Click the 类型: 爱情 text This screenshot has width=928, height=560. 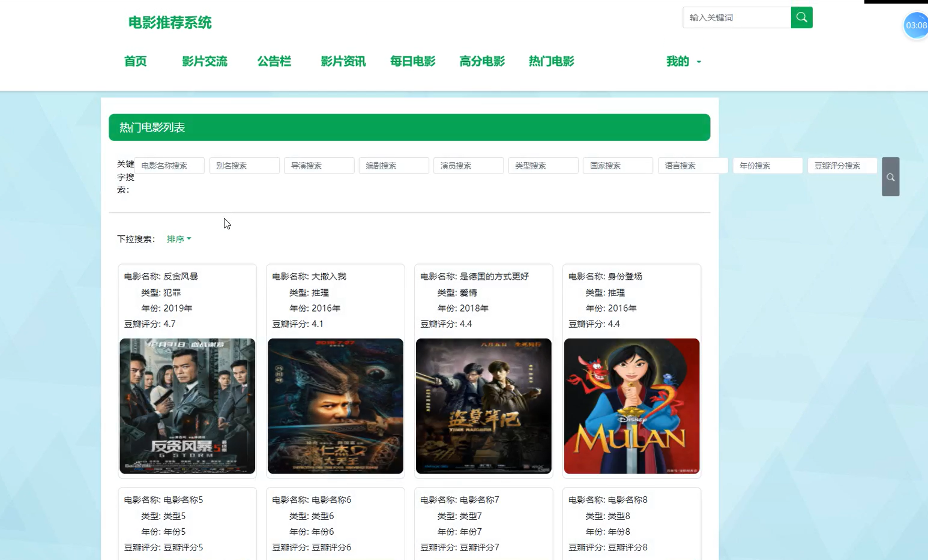click(x=457, y=293)
